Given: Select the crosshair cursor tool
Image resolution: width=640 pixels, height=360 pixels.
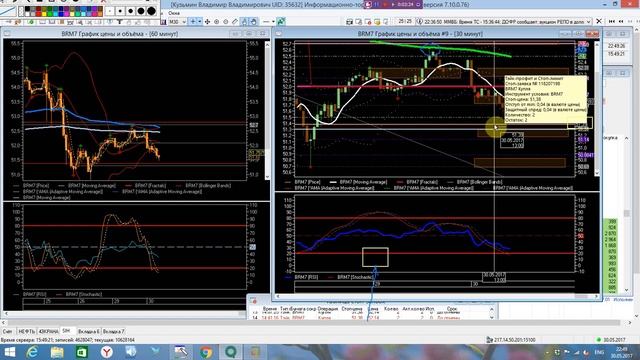Looking at the screenshot, I should click(x=193, y=21).
